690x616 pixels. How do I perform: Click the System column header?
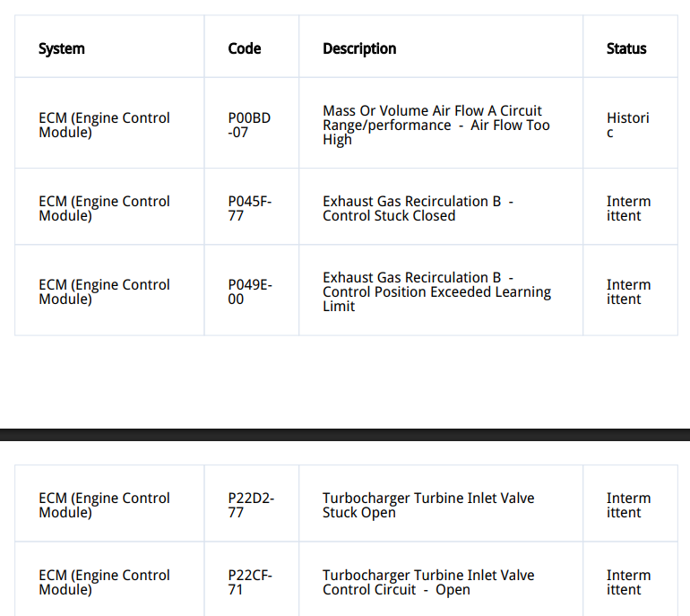pos(62,48)
